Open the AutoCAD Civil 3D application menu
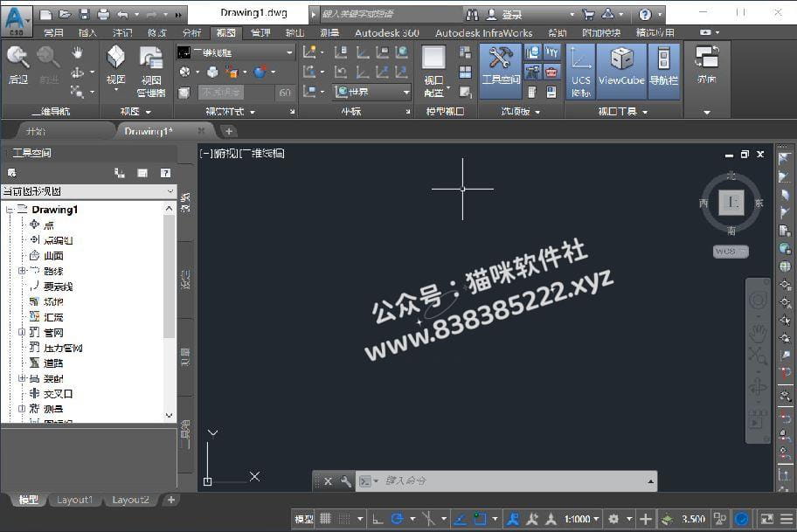 [16, 21]
